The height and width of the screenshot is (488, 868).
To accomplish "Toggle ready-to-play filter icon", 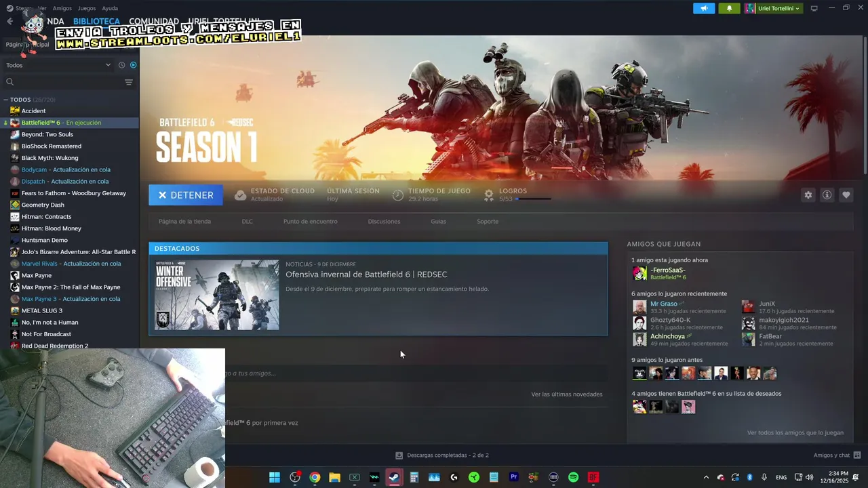I will (x=133, y=65).
